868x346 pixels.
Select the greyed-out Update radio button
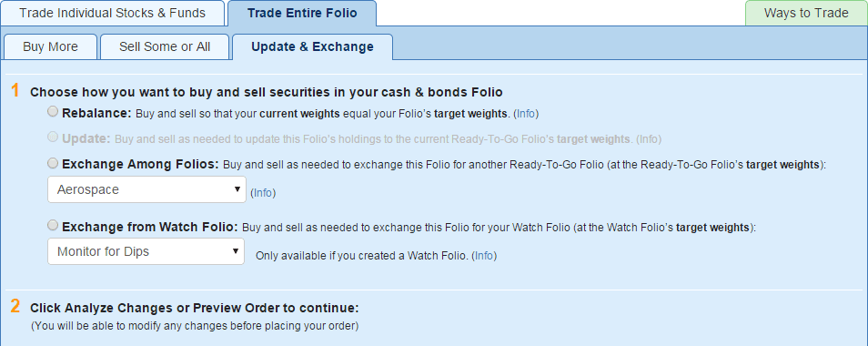(53, 137)
